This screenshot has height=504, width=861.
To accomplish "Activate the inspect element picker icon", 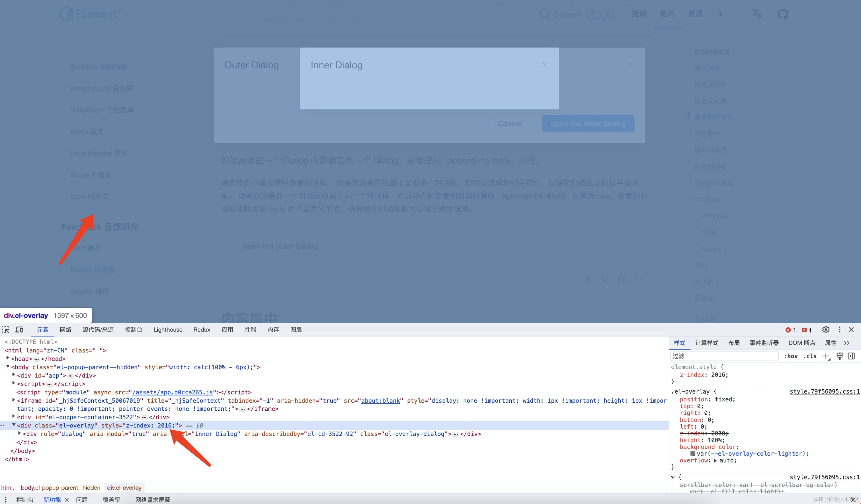I will [6, 330].
